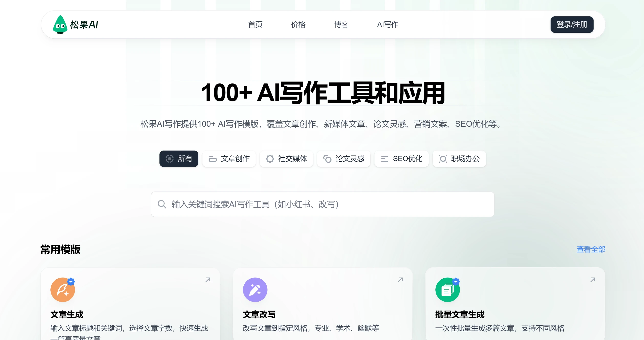Open 批量文章生成 card via its arrow icon
Screen dimensions: 644x340
point(593,280)
